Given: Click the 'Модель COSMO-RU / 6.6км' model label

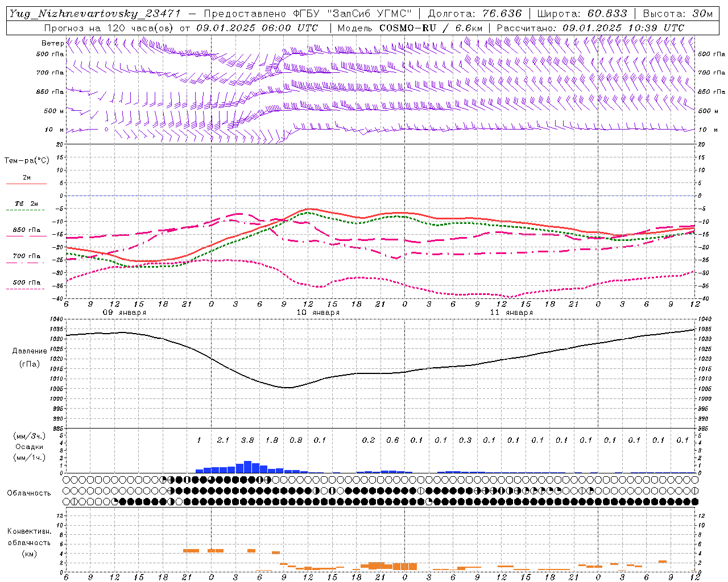Looking at the screenshot, I should 410,28.
